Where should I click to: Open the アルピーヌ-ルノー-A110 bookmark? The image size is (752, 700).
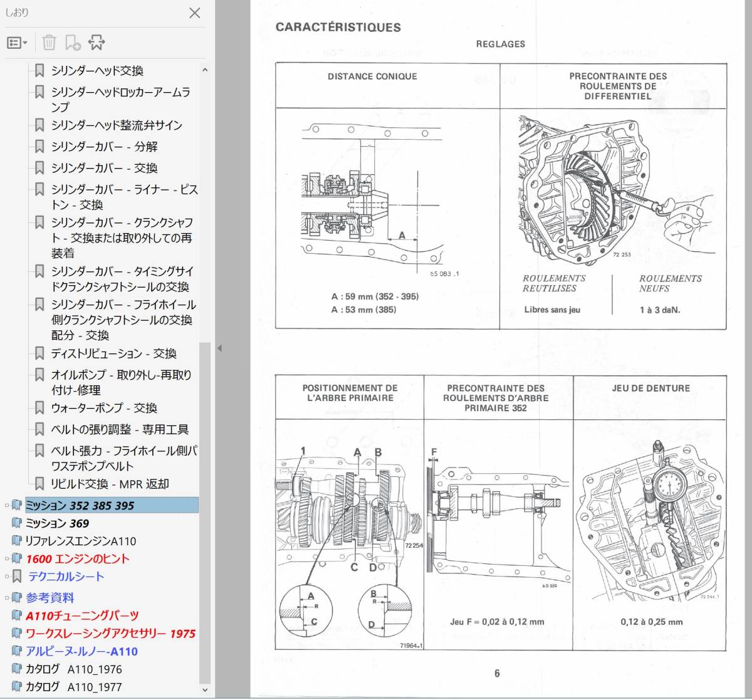81,652
